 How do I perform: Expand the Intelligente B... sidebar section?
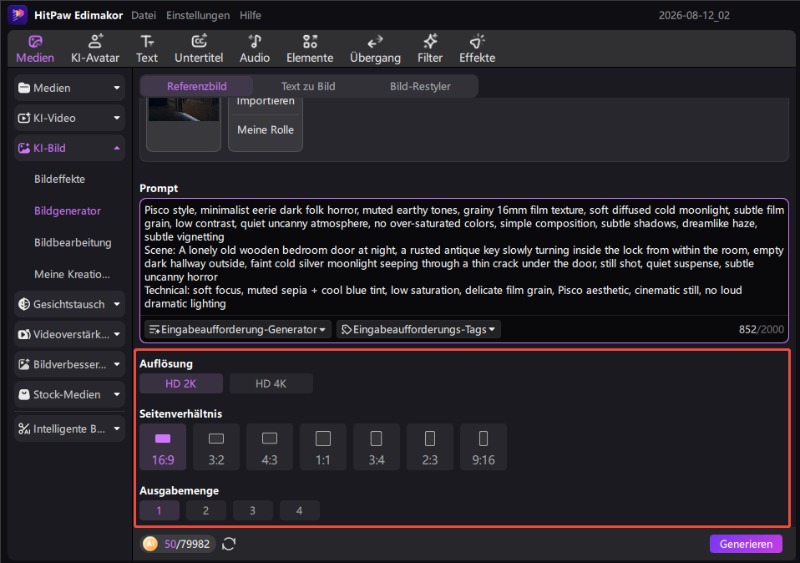69,429
